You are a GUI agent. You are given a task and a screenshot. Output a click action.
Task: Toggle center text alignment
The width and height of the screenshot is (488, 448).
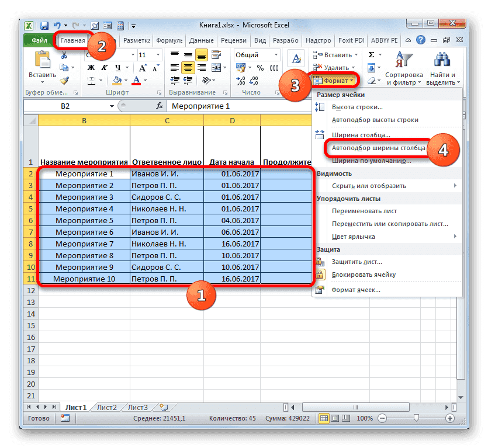(187, 67)
